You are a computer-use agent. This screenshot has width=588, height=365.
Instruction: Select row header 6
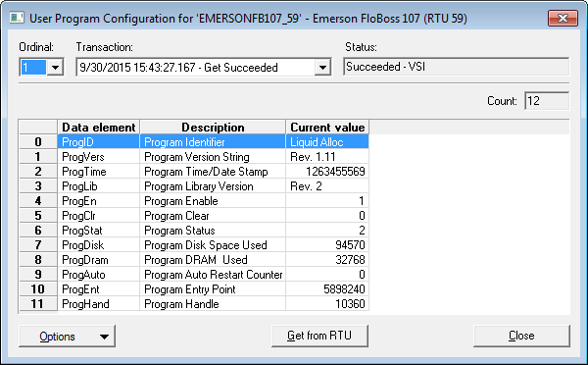pyautogui.click(x=38, y=231)
